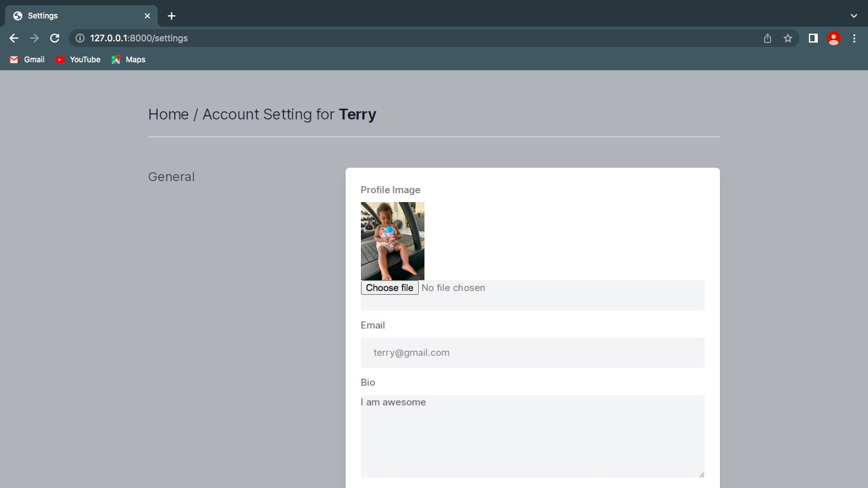Open the Maps bookmark
The width and height of the screenshot is (868, 488).
pyautogui.click(x=128, y=59)
